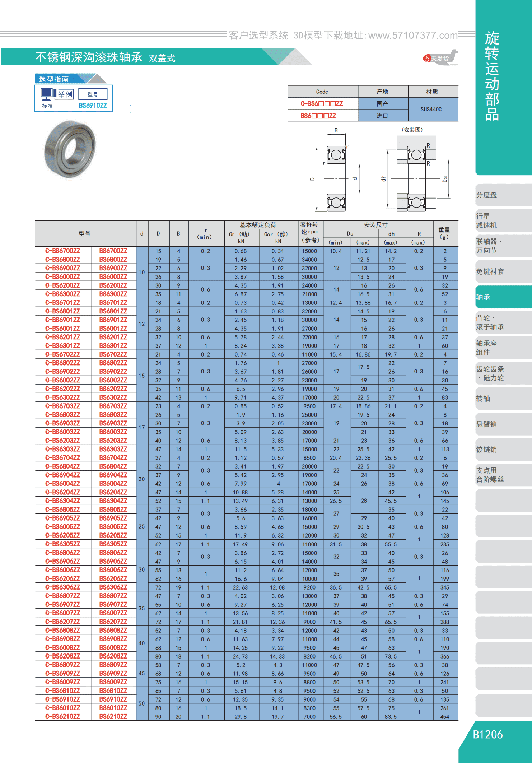Screen dimensions: 532x763
Task: Click model BS6700ZZ in the table
Action: coord(113,251)
